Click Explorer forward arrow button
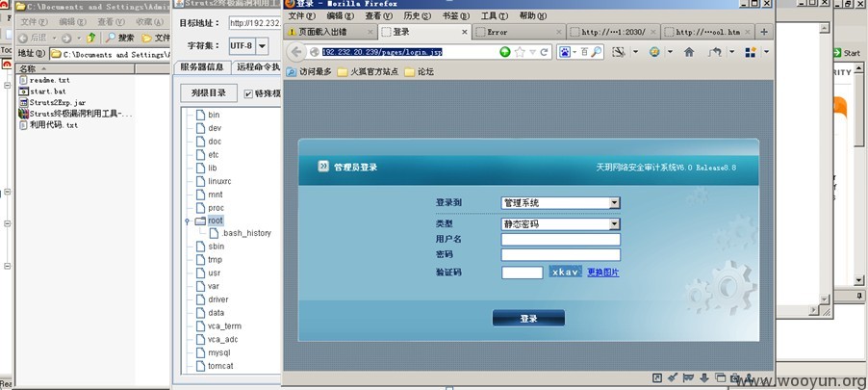Viewport: 868px width, 390px height. tap(66, 38)
